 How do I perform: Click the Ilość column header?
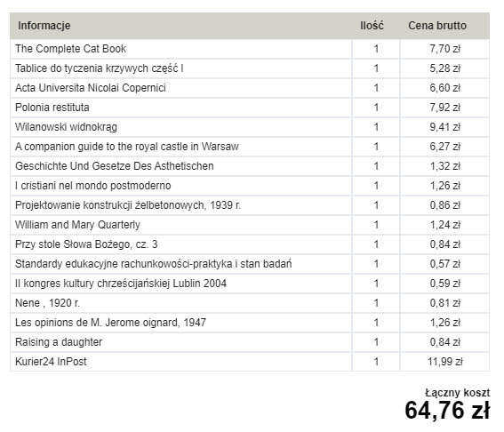point(372,26)
